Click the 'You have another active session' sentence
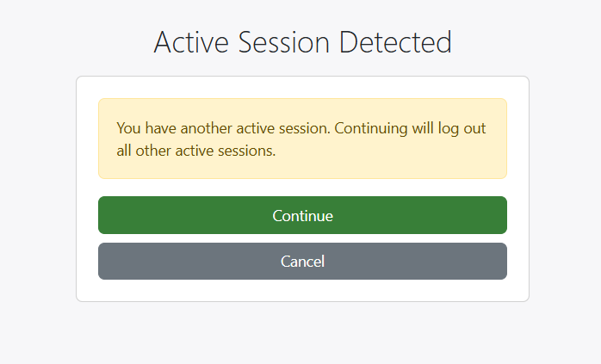The image size is (601, 364). click(x=223, y=128)
